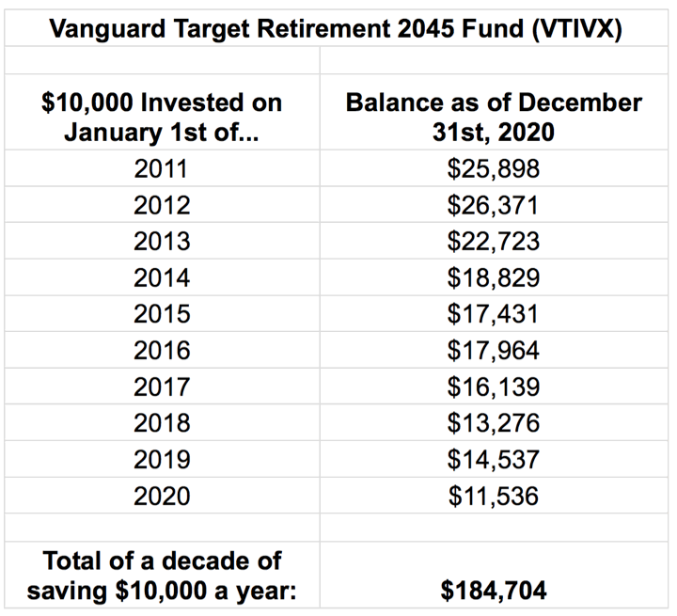
Task: Click the 2015 year cell
Action: tap(162, 314)
